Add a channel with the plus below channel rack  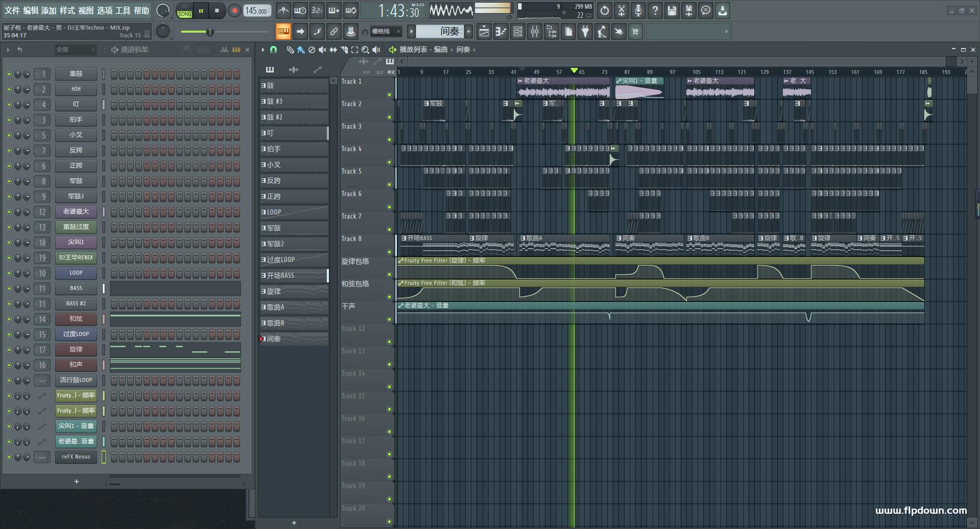[x=77, y=482]
